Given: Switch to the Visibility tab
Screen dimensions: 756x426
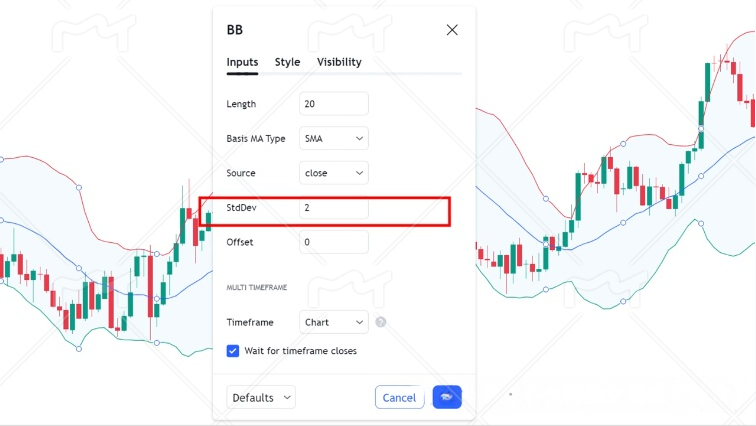Looking at the screenshot, I should point(339,62).
